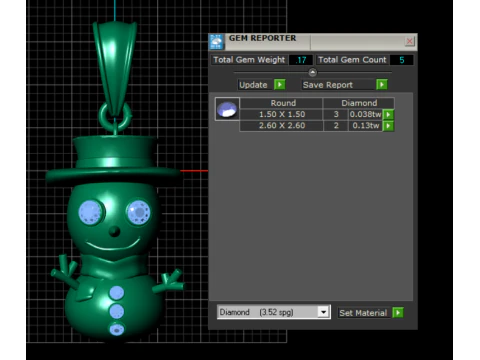Screen dimensions: 480x360
Task: Click the Total Gem Weight value .17
Action: (301, 60)
